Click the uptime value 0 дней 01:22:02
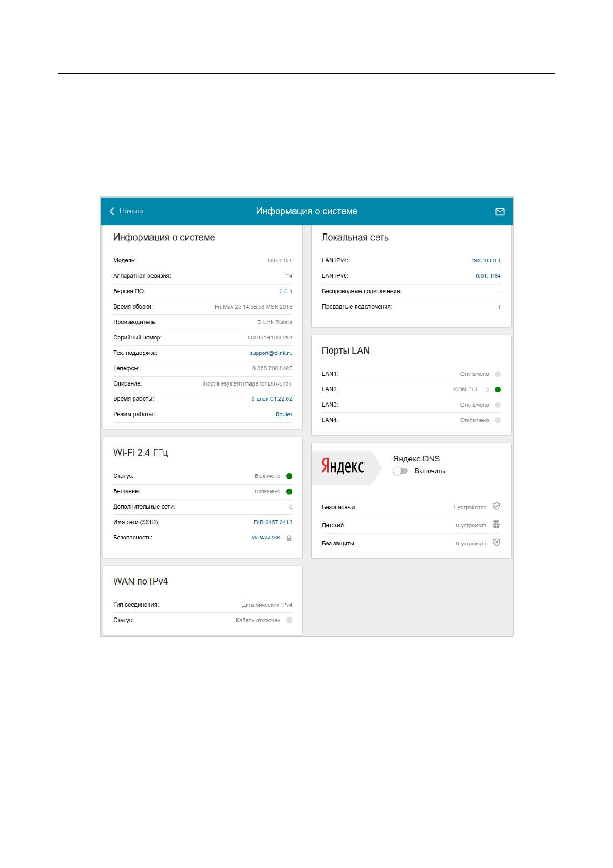Viewport: 613px width, 868px height. tap(271, 399)
